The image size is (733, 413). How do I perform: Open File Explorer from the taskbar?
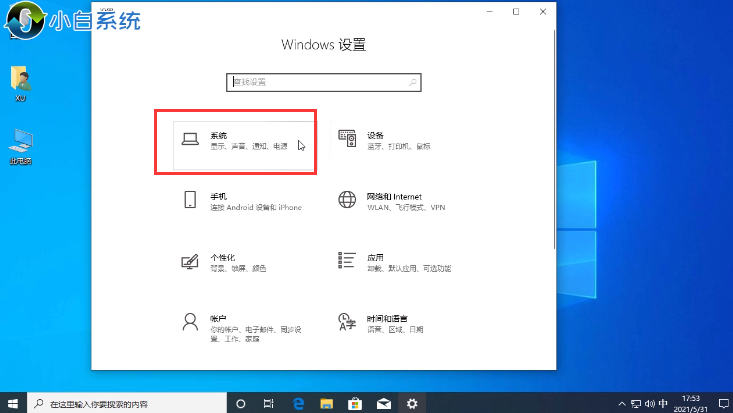click(326, 403)
